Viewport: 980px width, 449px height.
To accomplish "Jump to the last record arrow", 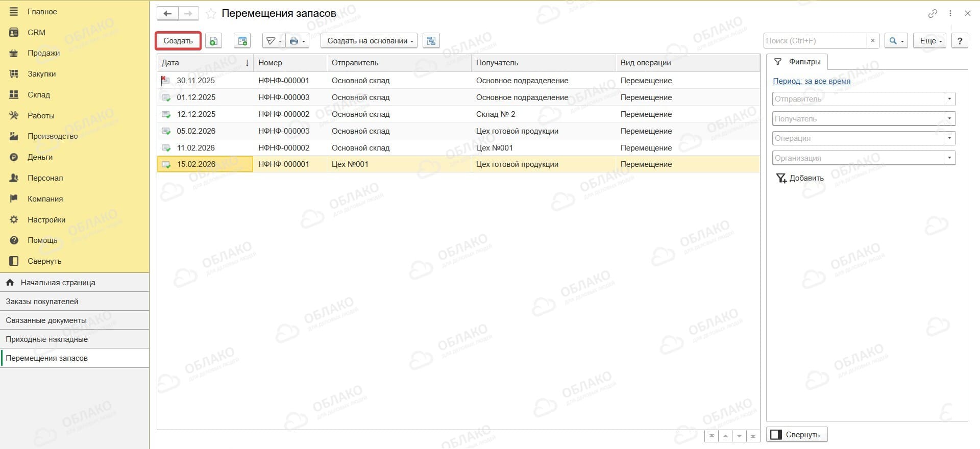I will (x=753, y=436).
